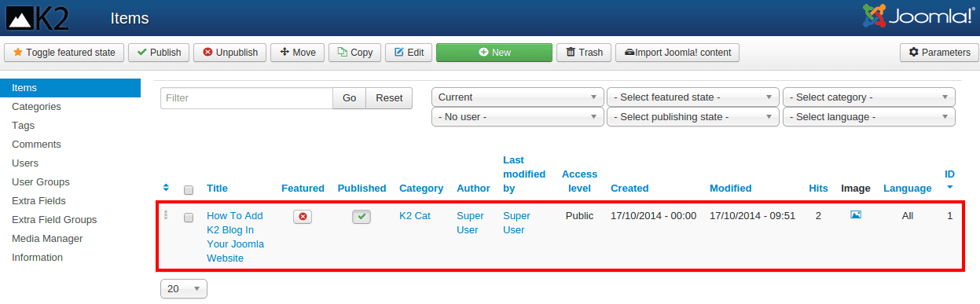The image size is (980, 304).
Task: Click the Go filter button
Action: [350, 98]
